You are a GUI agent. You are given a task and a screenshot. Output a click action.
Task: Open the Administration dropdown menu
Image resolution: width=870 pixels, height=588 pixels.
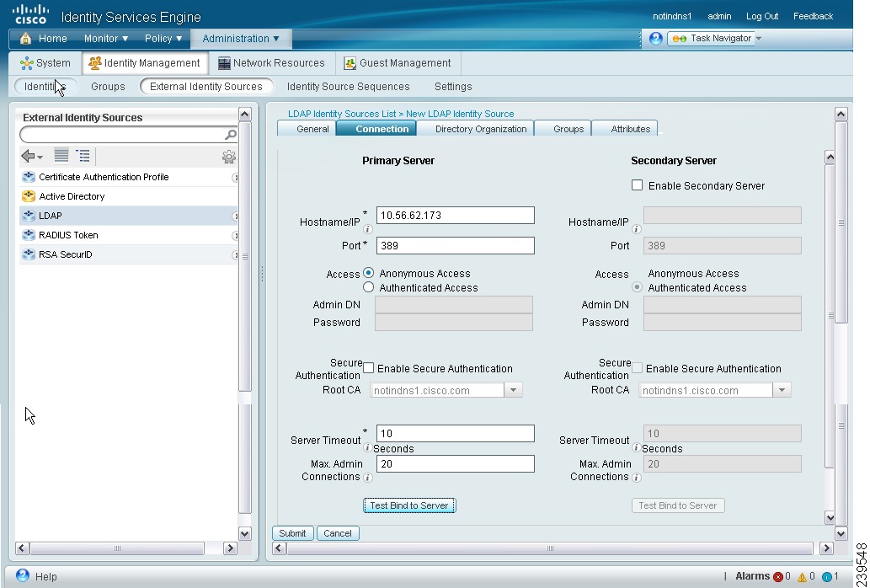(x=241, y=38)
